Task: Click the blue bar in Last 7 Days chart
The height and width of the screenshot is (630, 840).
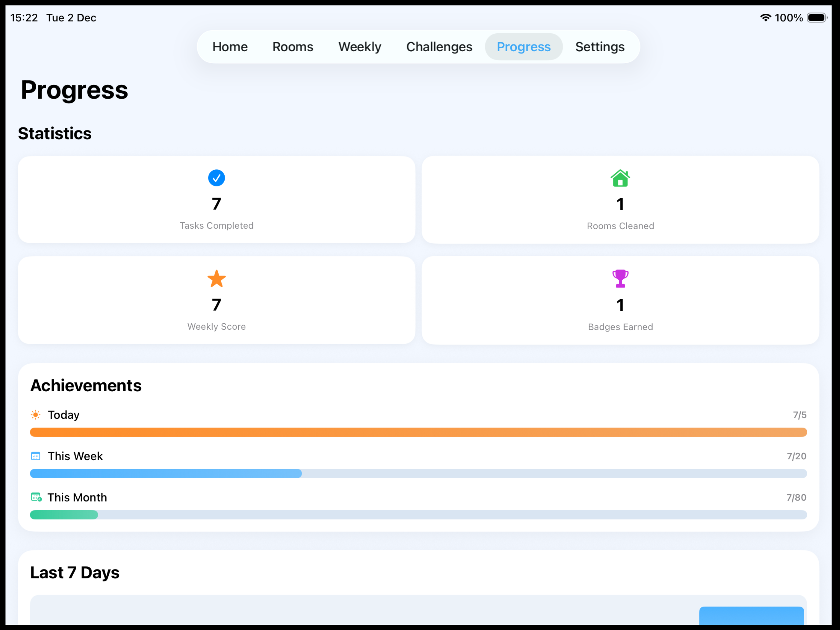Action: 751,616
